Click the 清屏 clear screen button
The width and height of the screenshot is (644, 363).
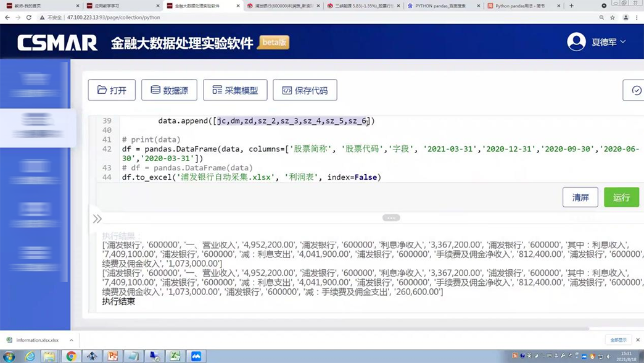point(580,198)
